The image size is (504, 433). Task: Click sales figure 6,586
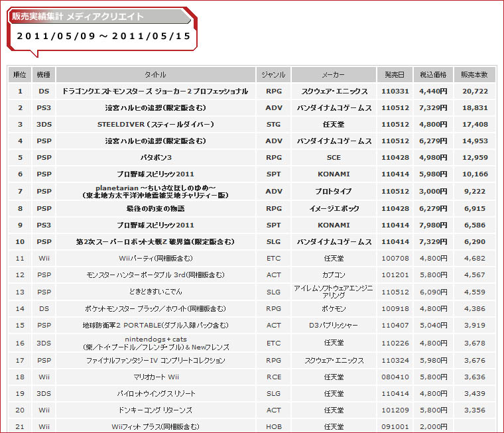(475, 225)
